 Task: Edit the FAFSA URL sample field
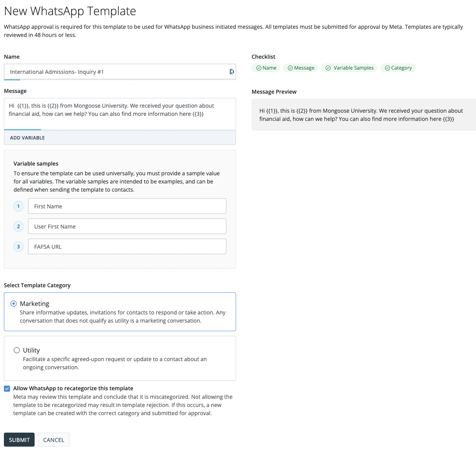coord(127,247)
